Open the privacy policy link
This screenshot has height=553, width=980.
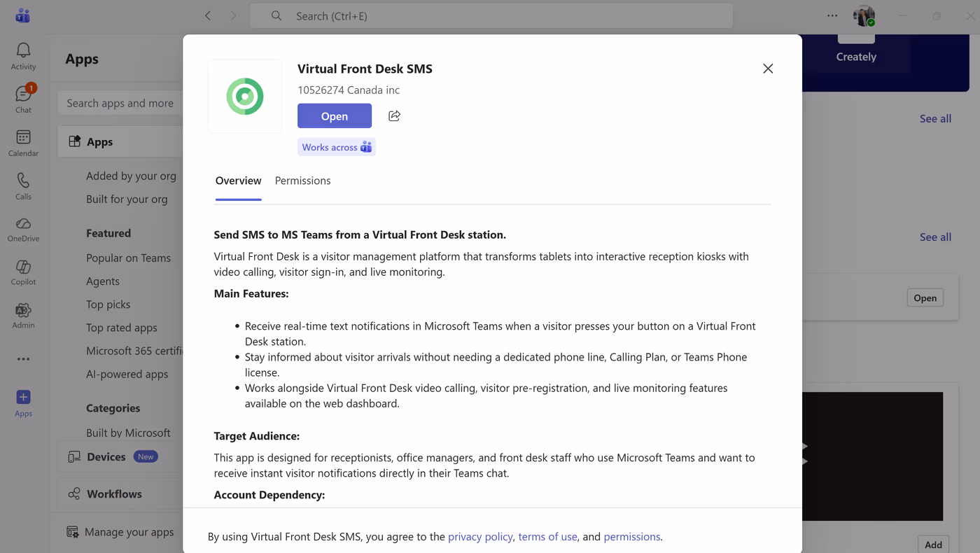[x=480, y=536]
